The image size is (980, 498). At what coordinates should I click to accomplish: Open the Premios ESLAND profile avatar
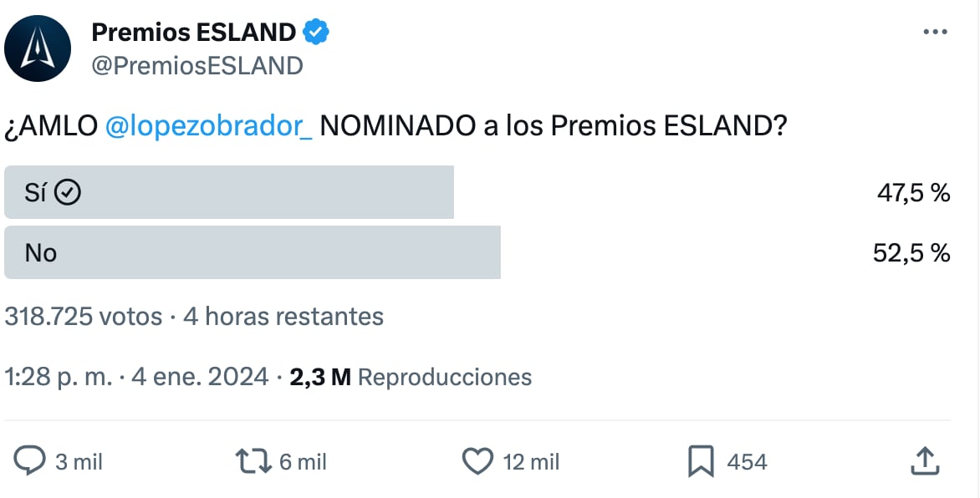tap(38, 48)
